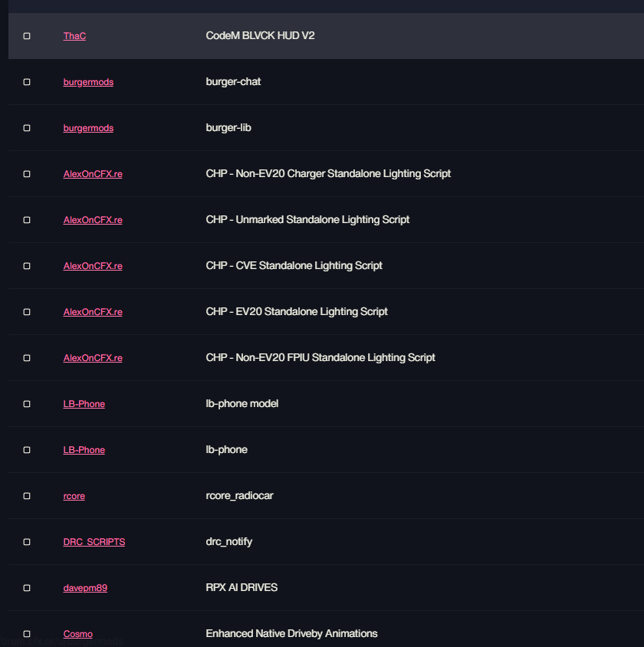
Task: Check the Non-EV20 FPIU script checkbox
Action: 27,358
